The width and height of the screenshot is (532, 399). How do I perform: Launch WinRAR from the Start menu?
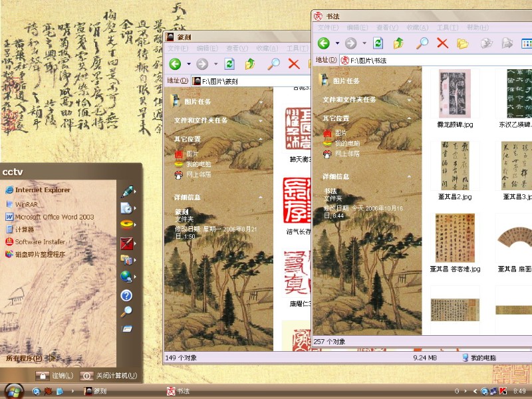click(22, 204)
